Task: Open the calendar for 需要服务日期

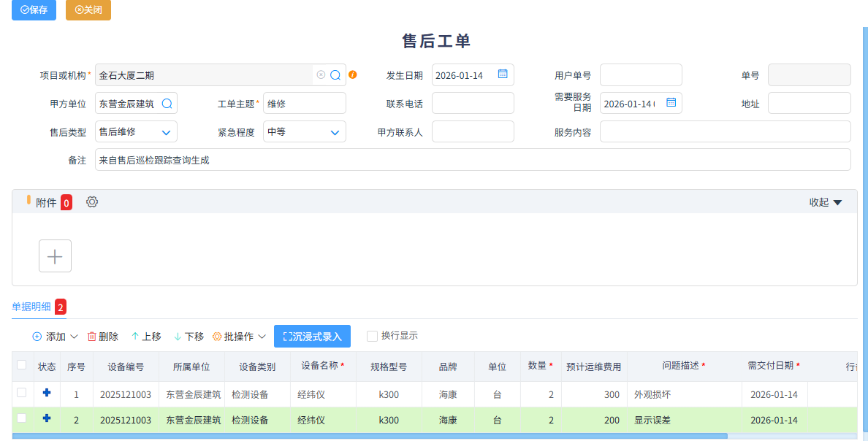Action: (671, 103)
